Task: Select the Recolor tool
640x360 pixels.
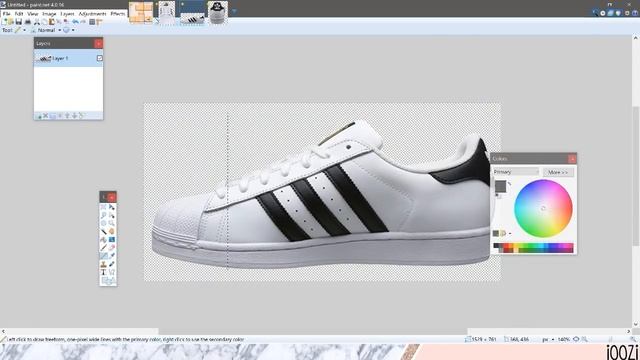Action: pyautogui.click(x=111, y=264)
